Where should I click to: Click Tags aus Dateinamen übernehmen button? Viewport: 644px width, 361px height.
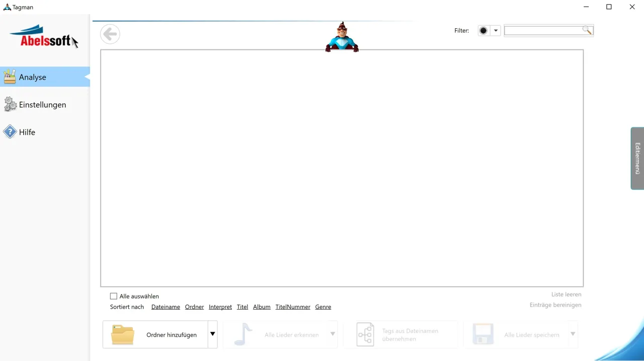(400, 334)
